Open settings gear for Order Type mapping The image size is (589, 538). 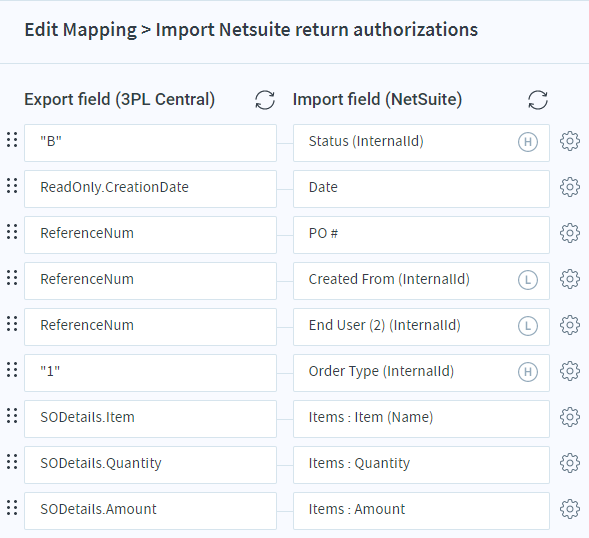click(570, 371)
